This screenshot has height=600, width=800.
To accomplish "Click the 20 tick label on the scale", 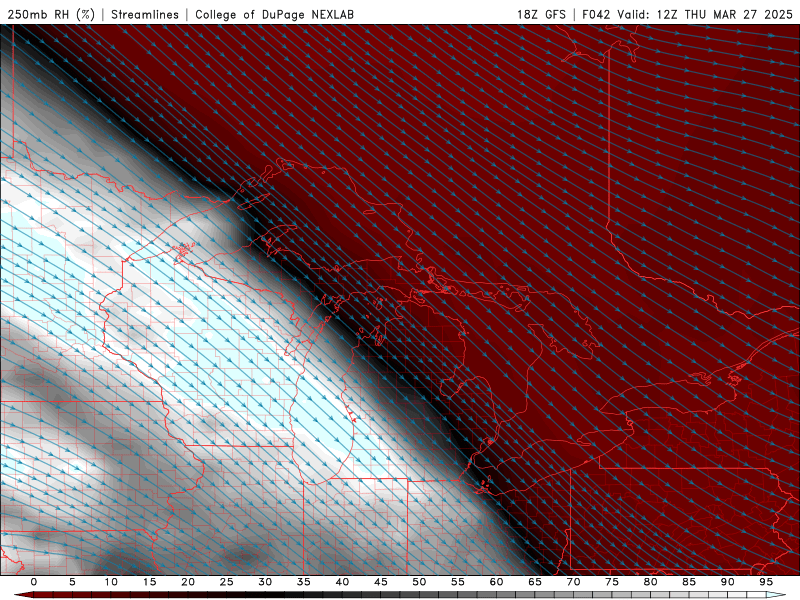I will (x=188, y=582).
